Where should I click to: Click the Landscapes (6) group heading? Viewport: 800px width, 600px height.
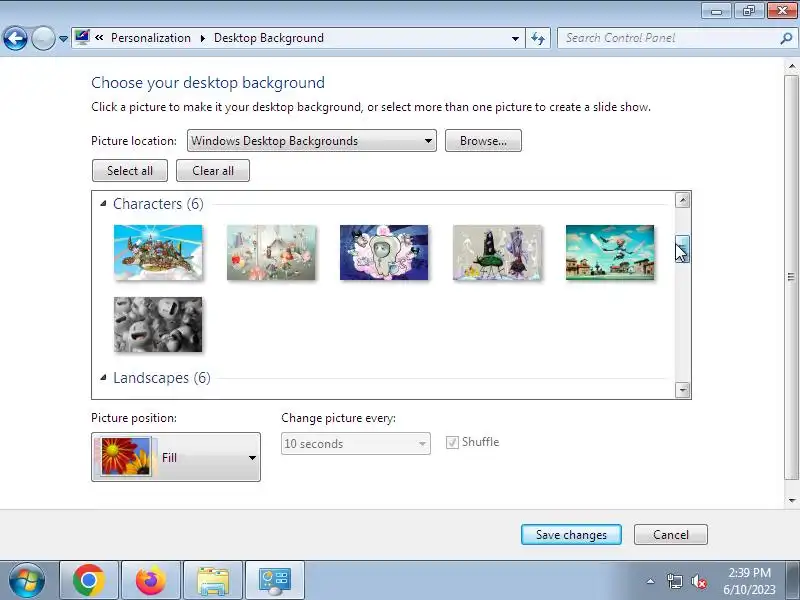pyautogui.click(x=162, y=378)
